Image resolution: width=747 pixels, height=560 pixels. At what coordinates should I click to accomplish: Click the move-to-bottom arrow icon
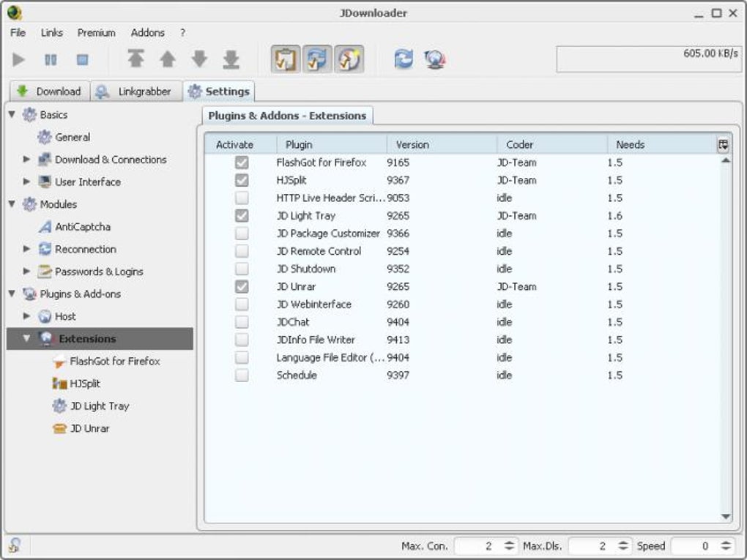click(x=231, y=59)
